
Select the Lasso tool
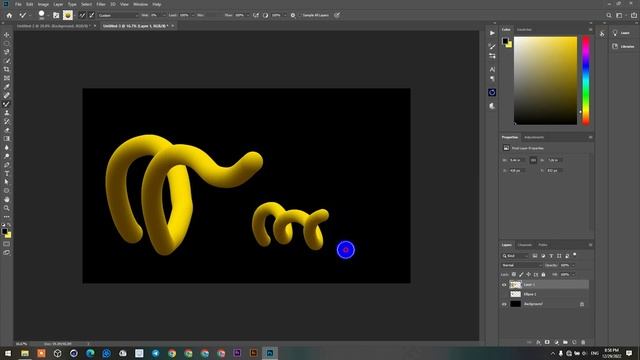pos(7,52)
